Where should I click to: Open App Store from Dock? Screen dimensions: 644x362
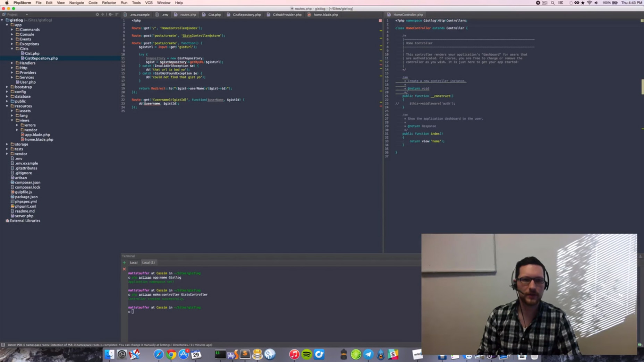click(183, 354)
